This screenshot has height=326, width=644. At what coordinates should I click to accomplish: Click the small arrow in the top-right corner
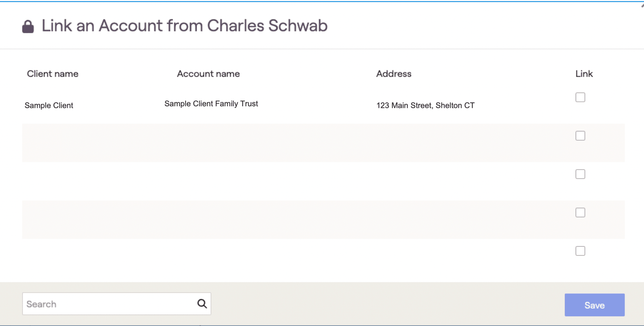642,5
